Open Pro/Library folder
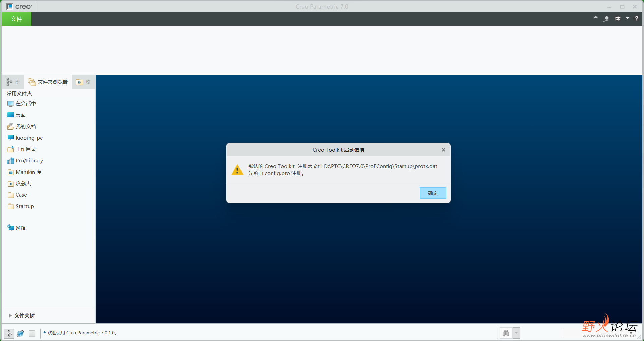This screenshot has width=644, height=341. (25, 161)
